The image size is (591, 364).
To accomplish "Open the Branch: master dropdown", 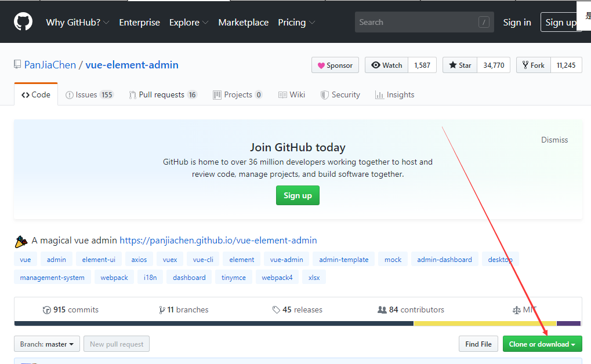I will coord(47,344).
